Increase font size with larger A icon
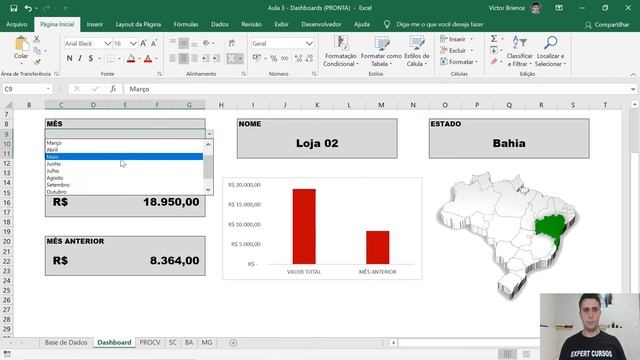 click(x=143, y=43)
